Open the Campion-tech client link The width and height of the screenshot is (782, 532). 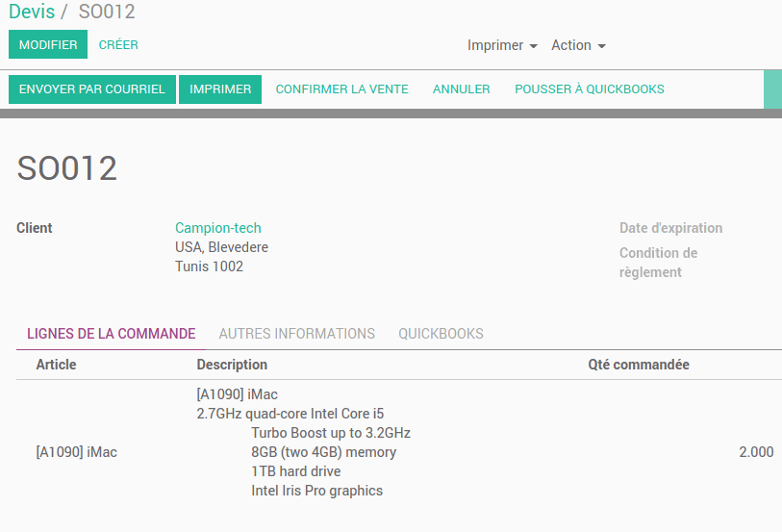tap(218, 228)
